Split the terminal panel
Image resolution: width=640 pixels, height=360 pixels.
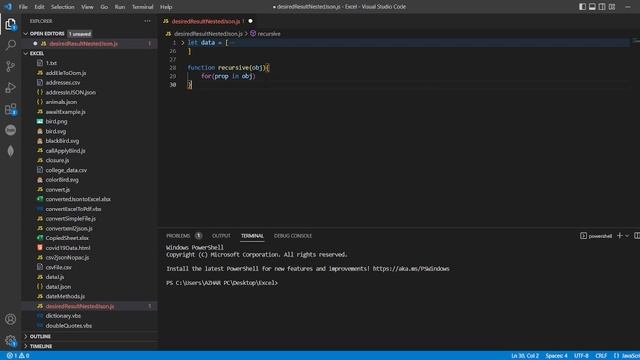click(x=636, y=236)
